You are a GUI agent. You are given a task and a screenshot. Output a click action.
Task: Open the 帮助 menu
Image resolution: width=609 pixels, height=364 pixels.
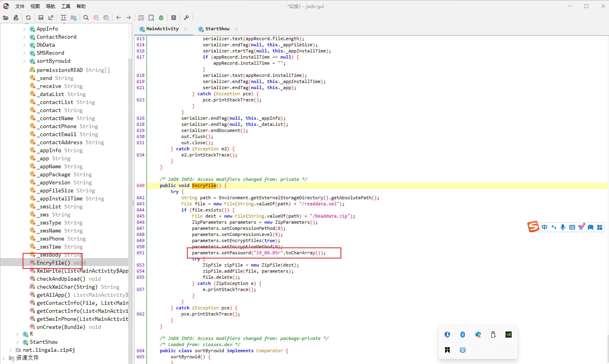pos(81,6)
